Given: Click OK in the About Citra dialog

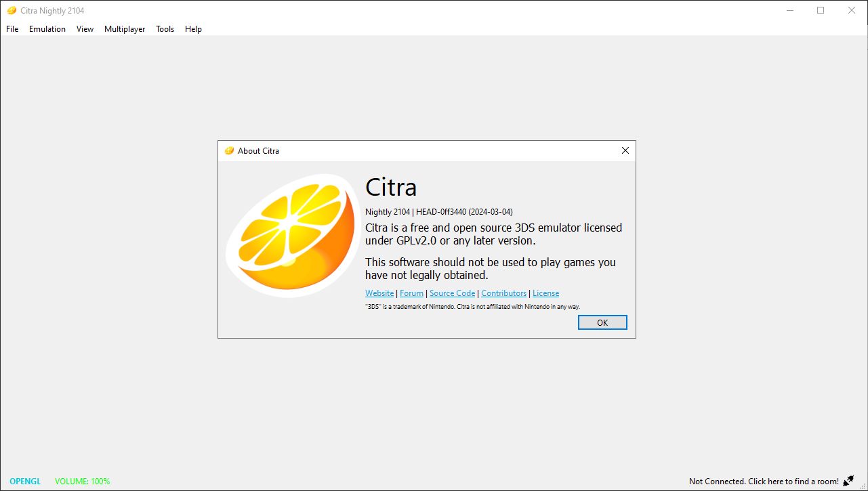Looking at the screenshot, I should tap(602, 323).
